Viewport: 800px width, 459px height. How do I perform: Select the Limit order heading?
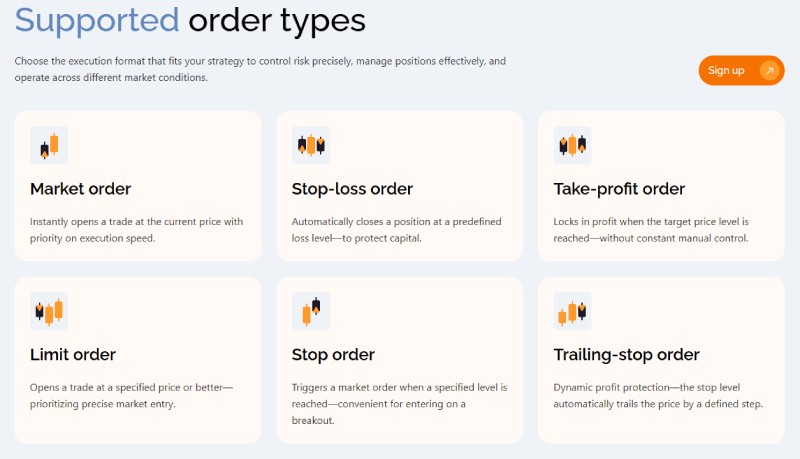pyautogui.click(x=73, y=354)
